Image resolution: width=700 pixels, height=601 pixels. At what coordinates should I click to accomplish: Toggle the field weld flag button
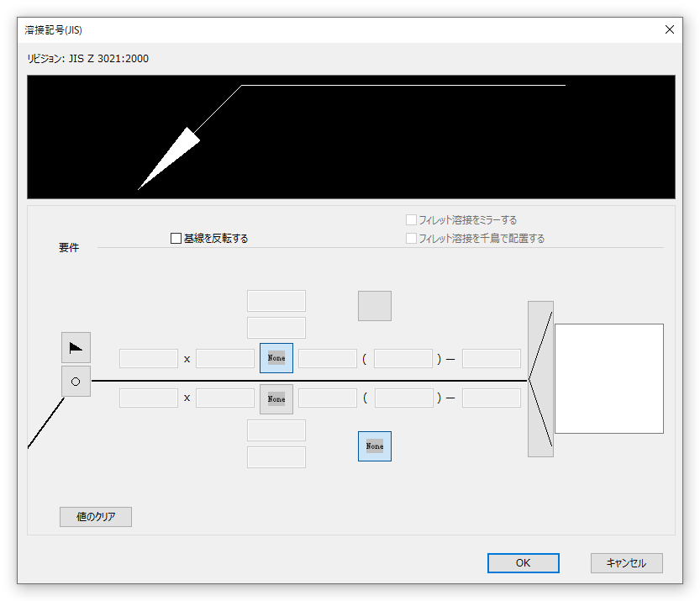[76, 347]
